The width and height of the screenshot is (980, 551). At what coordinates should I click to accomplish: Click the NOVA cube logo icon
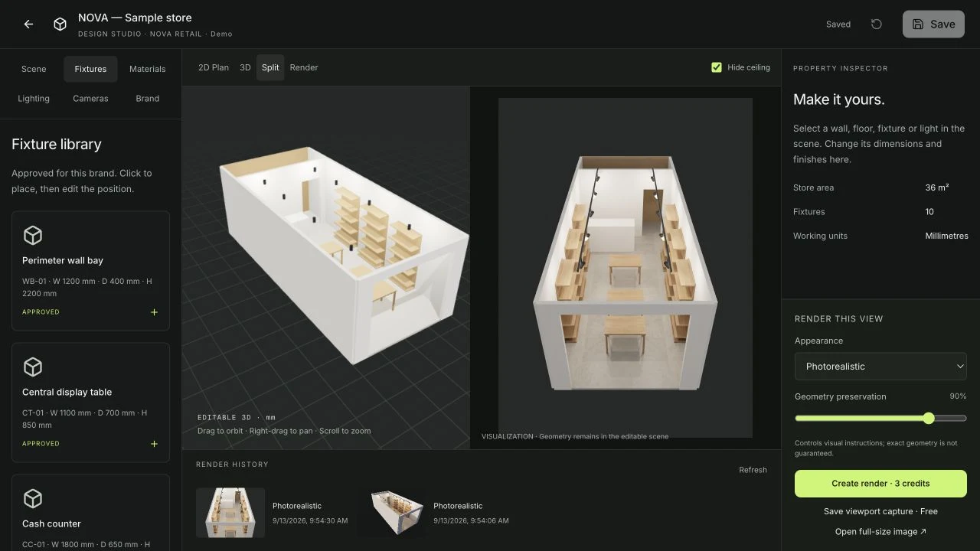coord(60,24)
